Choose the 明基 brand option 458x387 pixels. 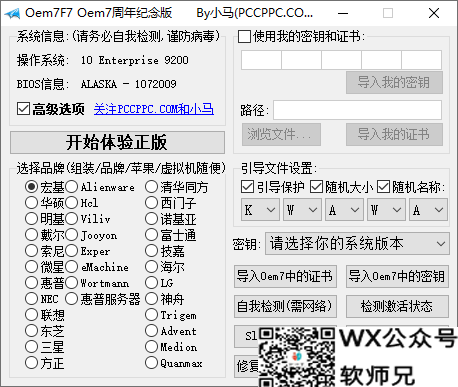[x=31, y=219]
